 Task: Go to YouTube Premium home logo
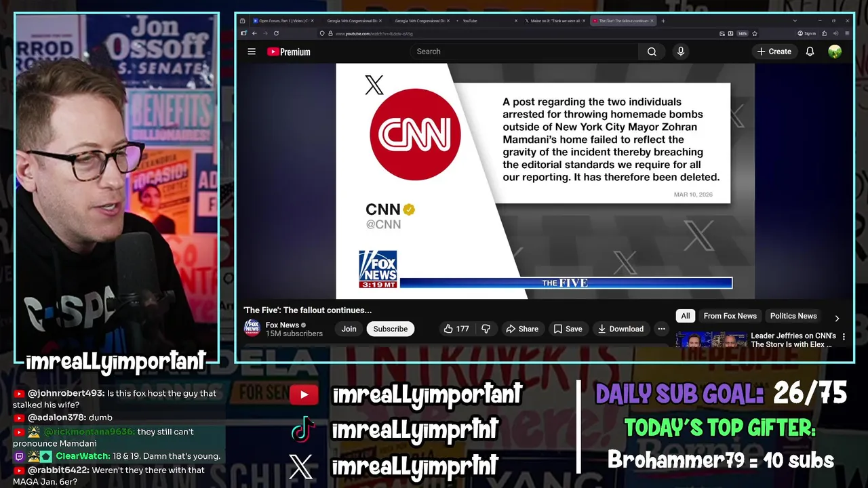[x=289, y=52]
